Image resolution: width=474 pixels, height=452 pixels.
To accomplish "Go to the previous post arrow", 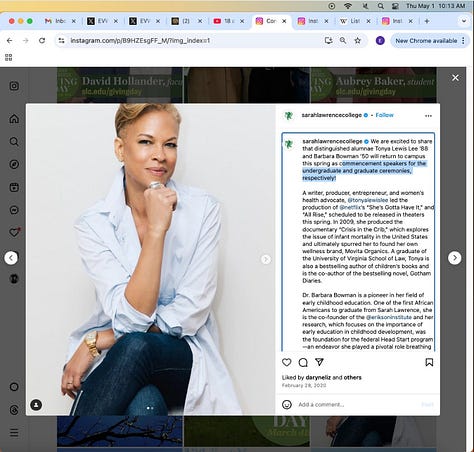I will click(11, 258).
